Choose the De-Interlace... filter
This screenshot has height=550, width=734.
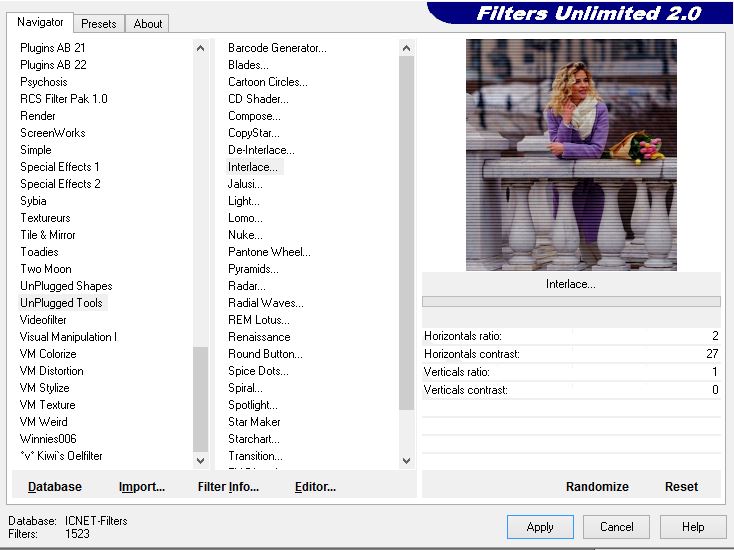click(x=259, y=150)
